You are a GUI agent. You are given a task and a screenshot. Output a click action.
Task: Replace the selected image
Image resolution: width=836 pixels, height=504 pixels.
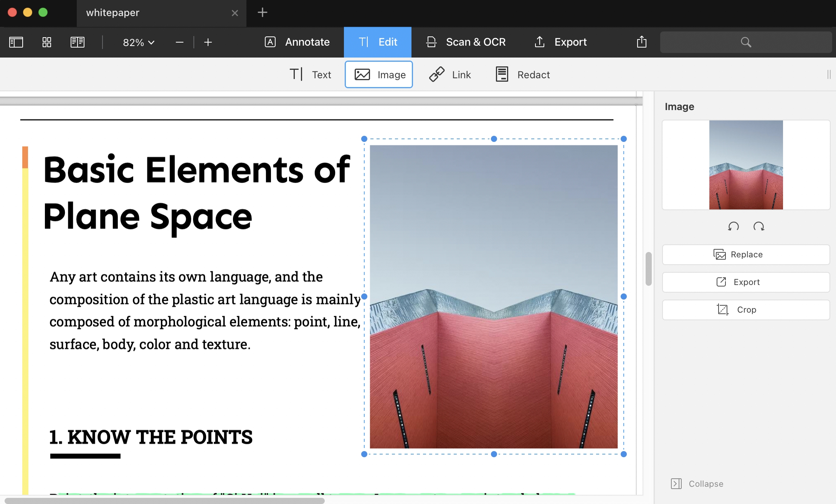coord(745,254)
